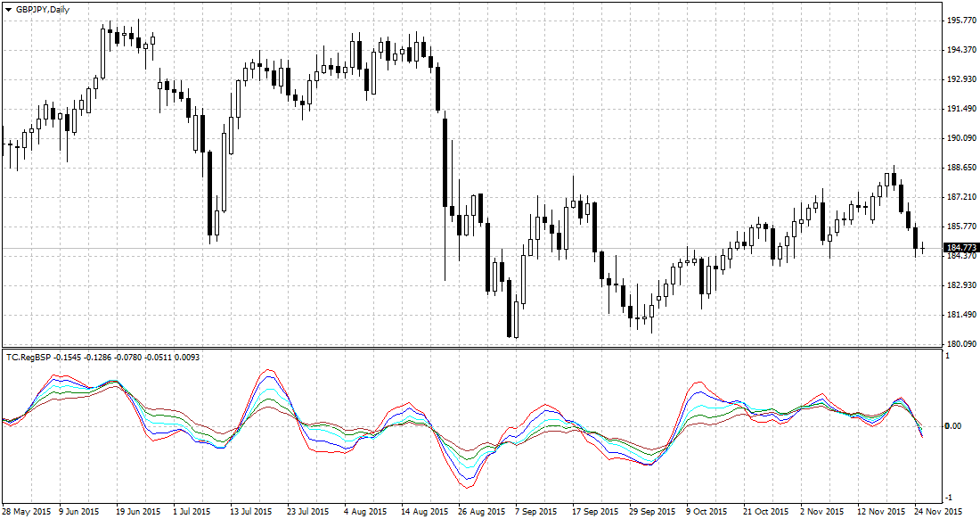Click the 194.370 price level label

(x=961, y=50)
